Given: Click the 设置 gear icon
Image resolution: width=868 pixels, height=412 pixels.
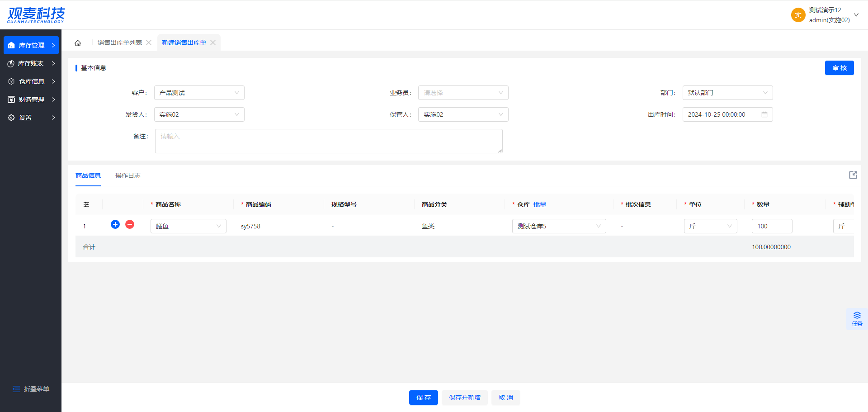Looking at the screenshot, I should tap(11, 118).
